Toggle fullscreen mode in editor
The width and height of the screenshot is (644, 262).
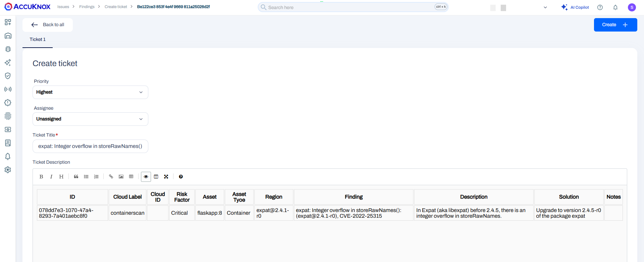pyautogui.click(x=166, y=177)
